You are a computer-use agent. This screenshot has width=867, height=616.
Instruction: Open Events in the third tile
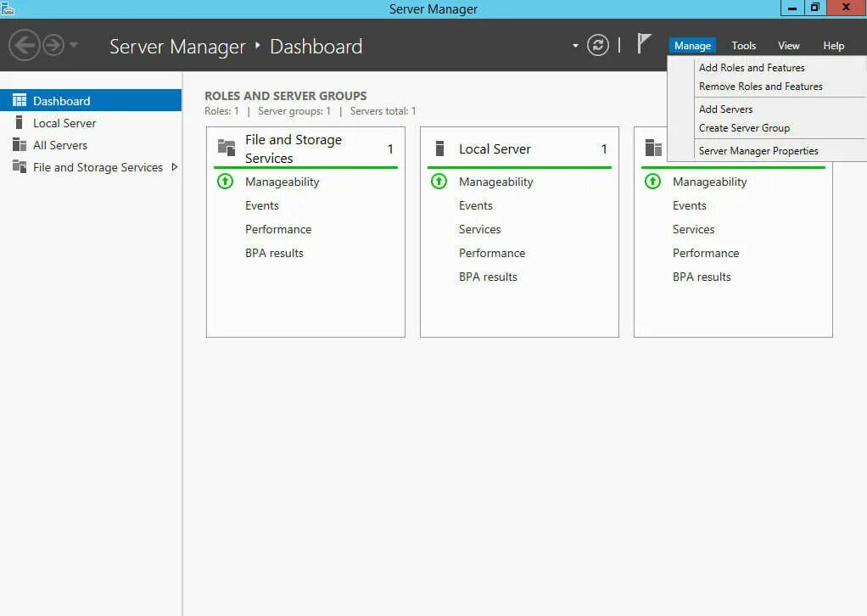coord(690,205)
